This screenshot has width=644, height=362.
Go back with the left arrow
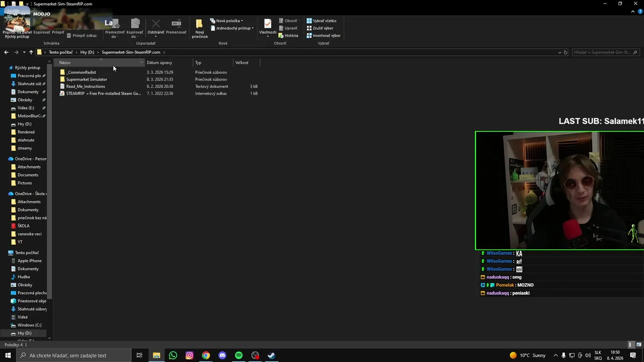point(7,52)
